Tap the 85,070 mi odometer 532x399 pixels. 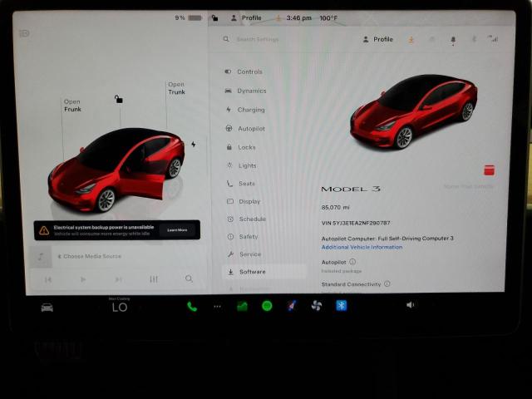point(335,207)
